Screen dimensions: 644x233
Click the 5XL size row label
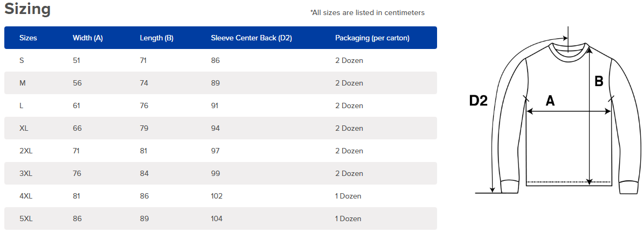[26, 218]
